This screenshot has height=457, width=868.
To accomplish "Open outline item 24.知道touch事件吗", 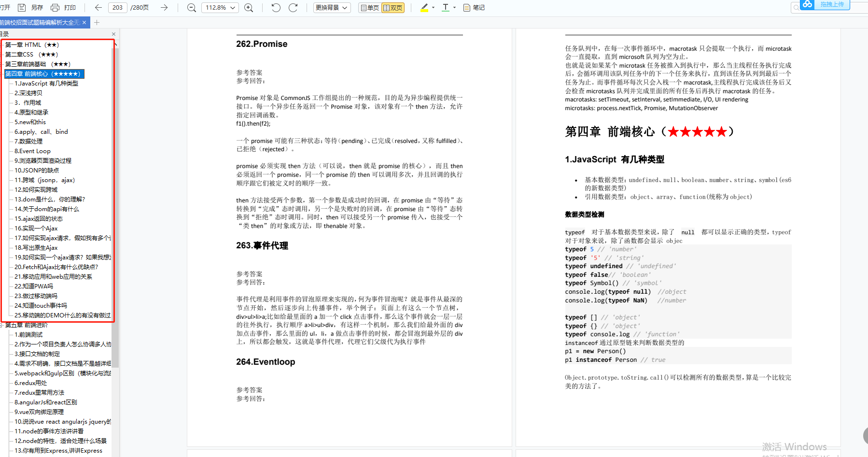I will [41, 306].
